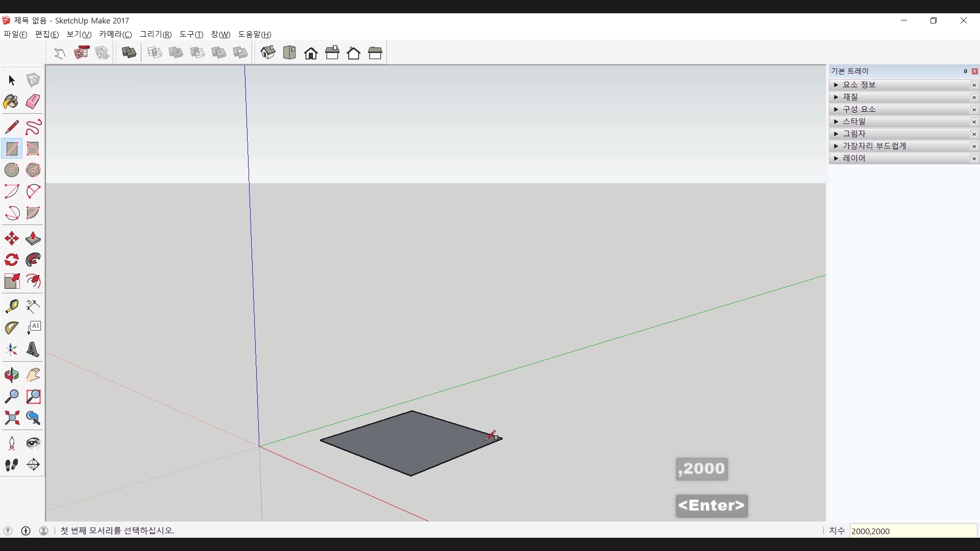Select the Eraser tool
980x551 pixels.
(33, 102)
